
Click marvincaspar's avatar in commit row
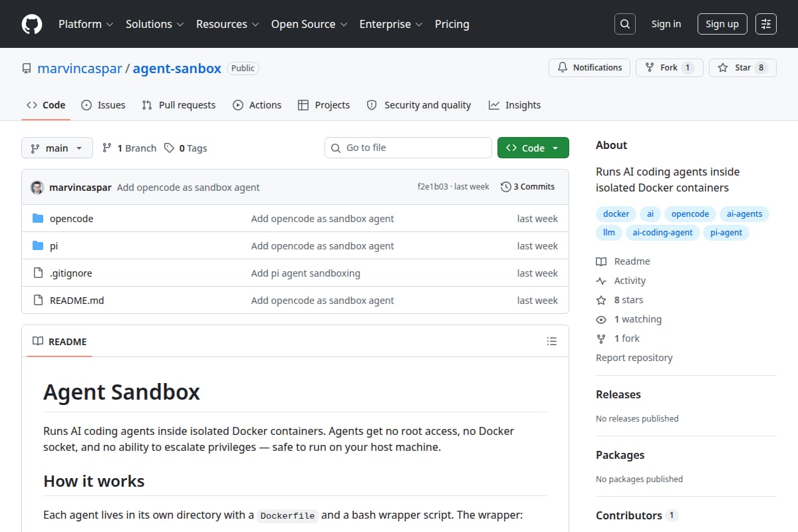pos(37,187)
